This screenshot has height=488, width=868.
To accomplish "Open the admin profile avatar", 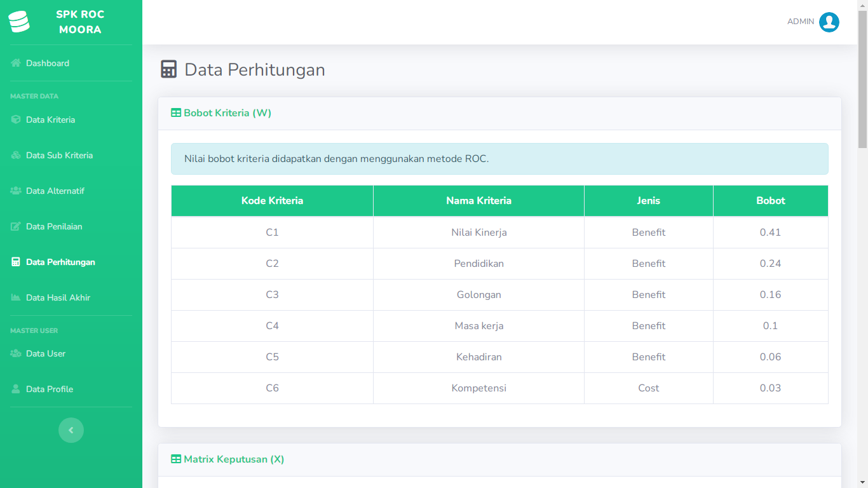I will click(x=829, y=22).
